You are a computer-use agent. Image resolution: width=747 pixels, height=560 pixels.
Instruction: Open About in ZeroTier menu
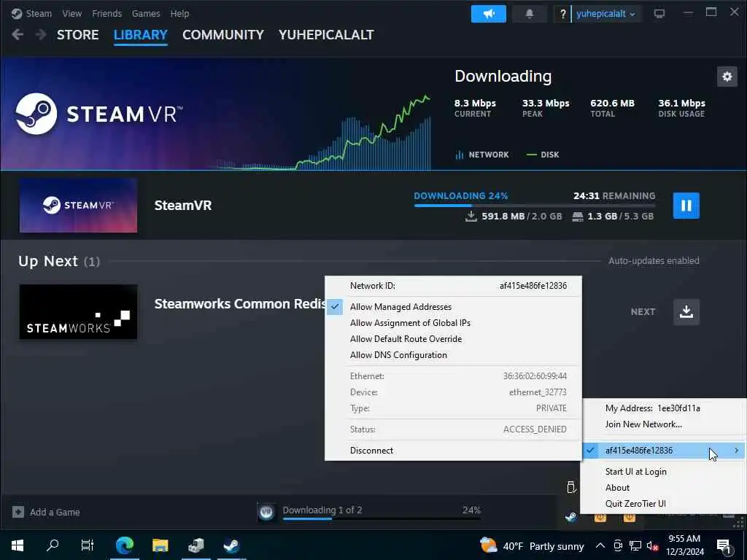[663, 488]
